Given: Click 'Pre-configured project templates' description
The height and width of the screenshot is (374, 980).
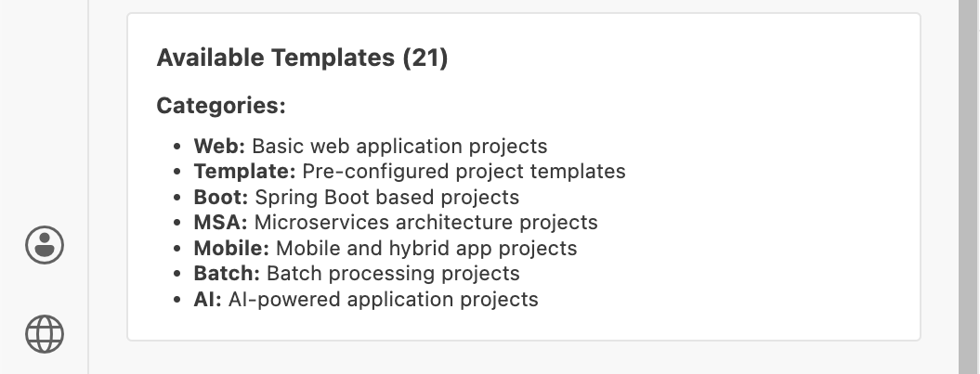Looking at the screenshot, I should pos(464,172).
